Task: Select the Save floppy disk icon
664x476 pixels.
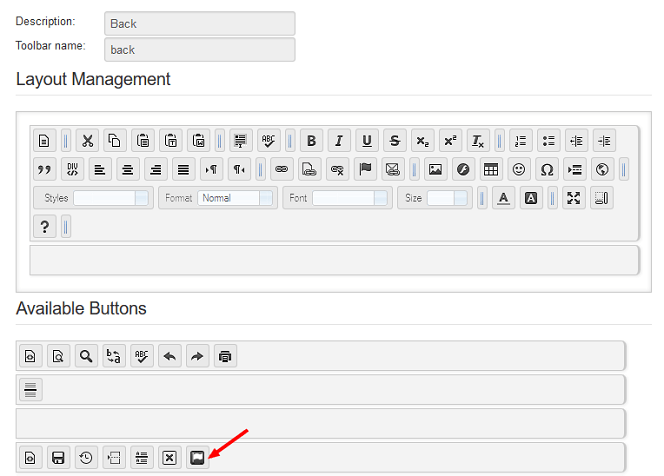Action: [x=59, y=458]
